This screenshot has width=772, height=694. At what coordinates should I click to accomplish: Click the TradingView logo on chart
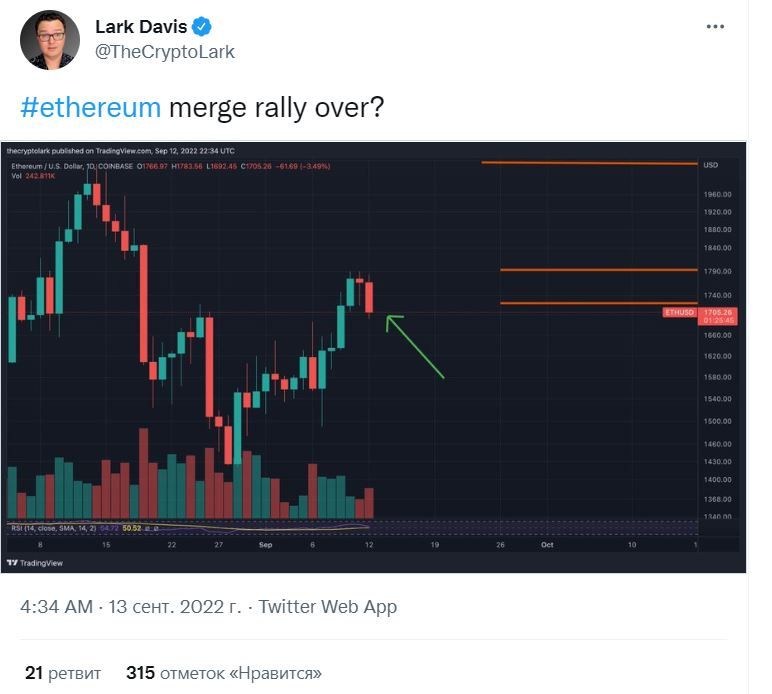(x=36, y=563)
